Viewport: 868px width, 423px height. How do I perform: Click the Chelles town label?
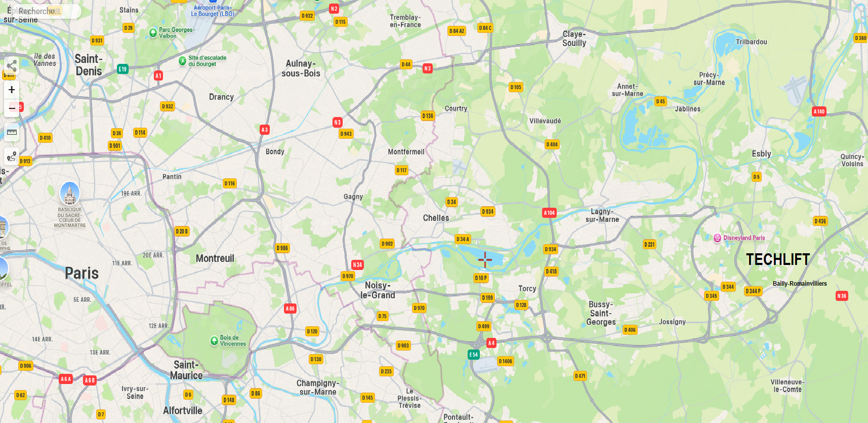[x=436, y=218]
